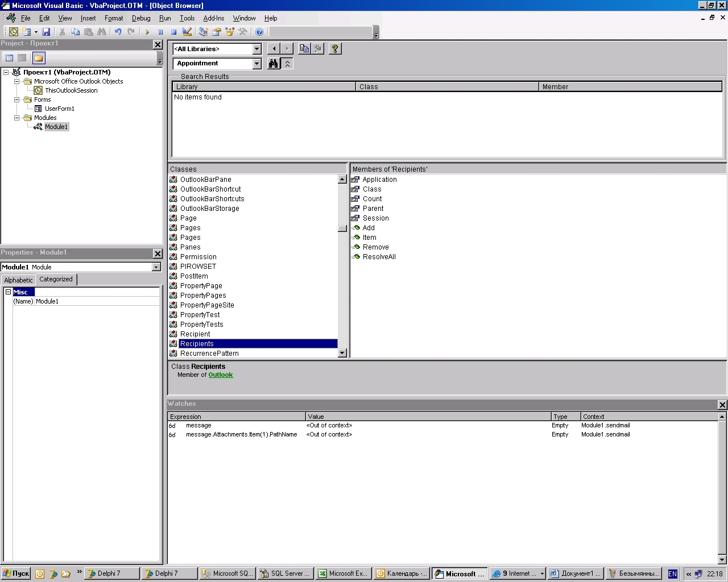Switch to SQL Server taskbar button

pos(284,573)
